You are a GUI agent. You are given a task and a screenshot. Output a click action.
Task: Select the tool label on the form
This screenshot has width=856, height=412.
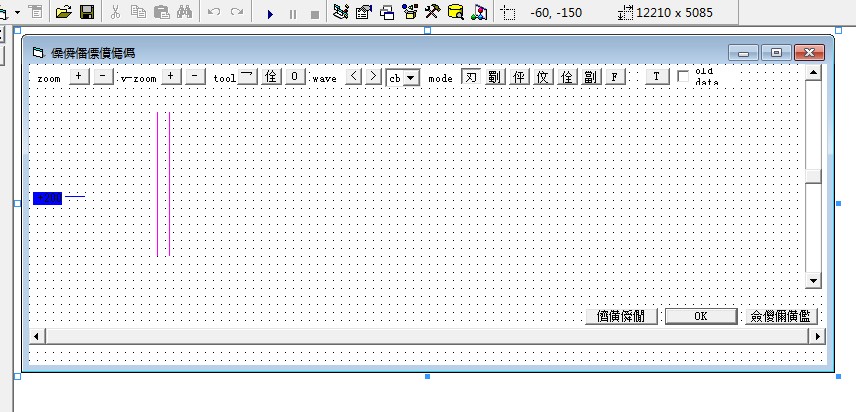point(225,79)
